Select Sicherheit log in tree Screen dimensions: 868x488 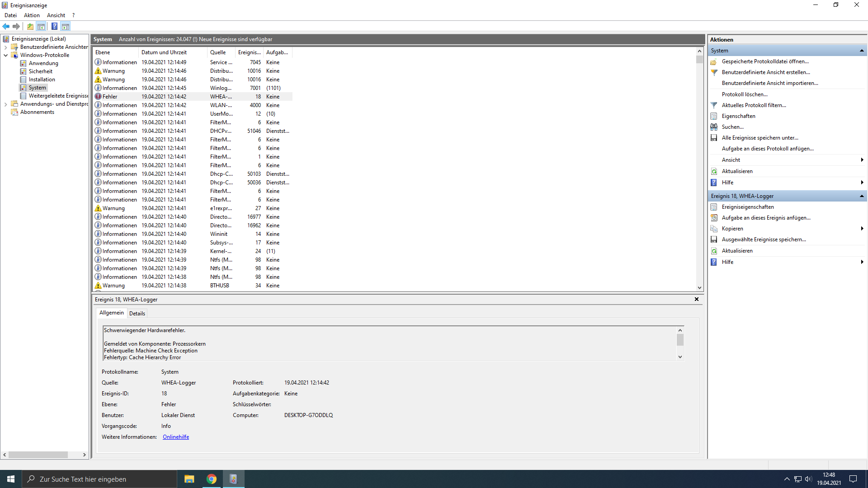pos(40,71)
